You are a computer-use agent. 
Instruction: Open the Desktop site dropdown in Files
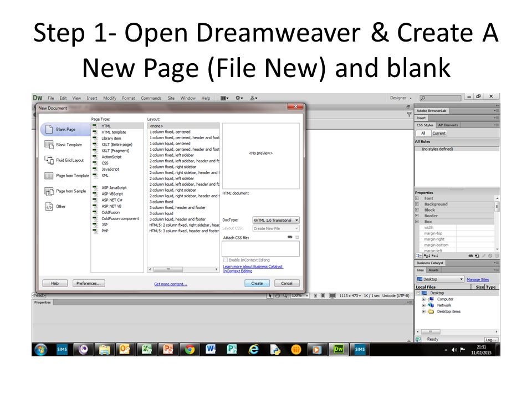coord(439,279)
